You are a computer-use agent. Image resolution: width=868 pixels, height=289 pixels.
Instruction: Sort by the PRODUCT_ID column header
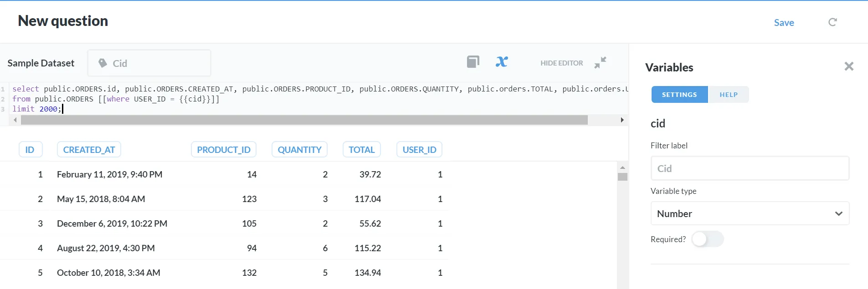point(224,150)
